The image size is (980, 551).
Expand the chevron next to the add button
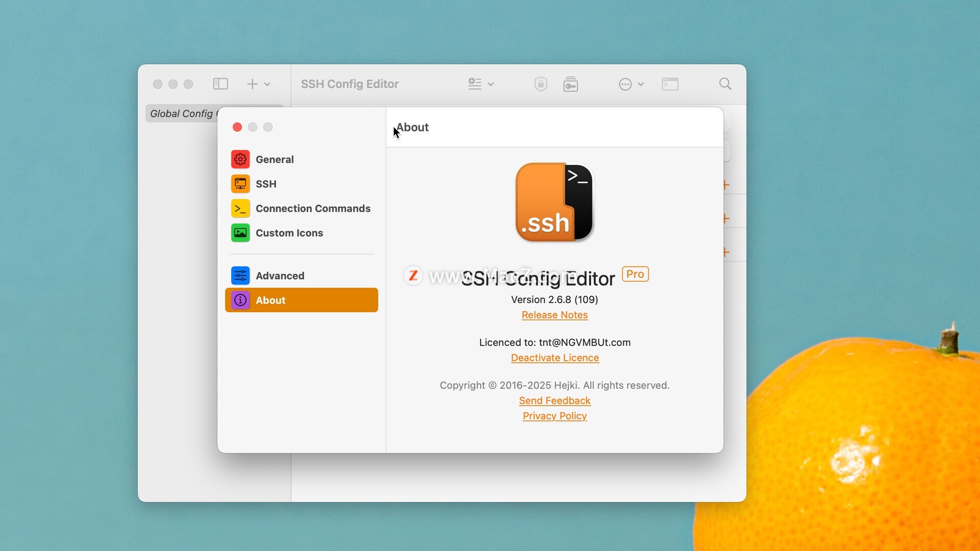click(x=267, y=84)
